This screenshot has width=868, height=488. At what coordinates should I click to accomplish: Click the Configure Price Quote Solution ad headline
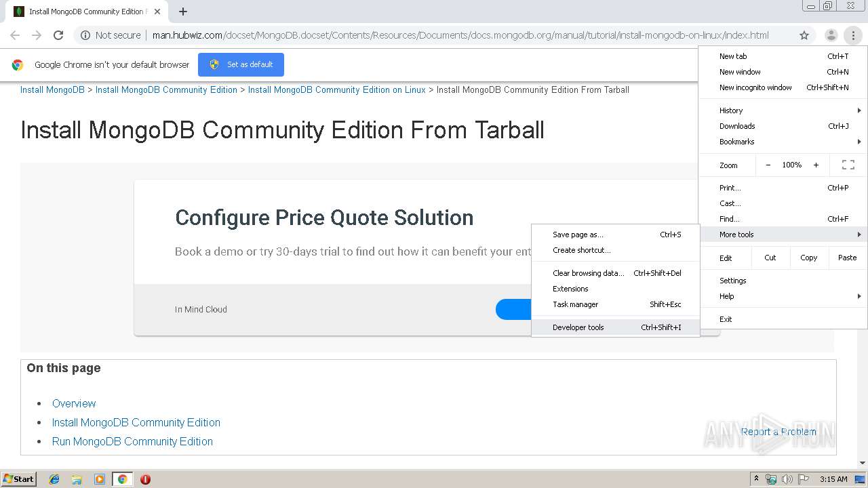[x=324, y=218]
